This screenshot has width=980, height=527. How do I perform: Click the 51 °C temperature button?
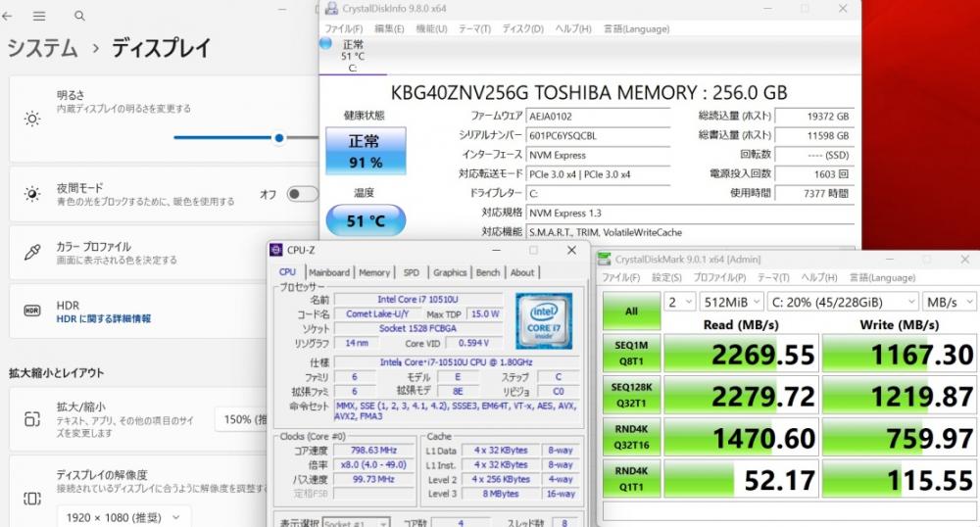coord(366,220)
